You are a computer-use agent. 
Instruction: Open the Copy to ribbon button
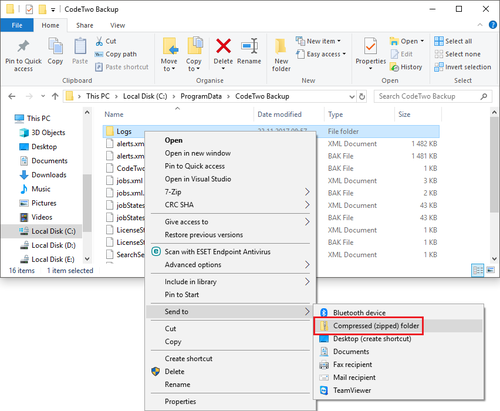194,55
